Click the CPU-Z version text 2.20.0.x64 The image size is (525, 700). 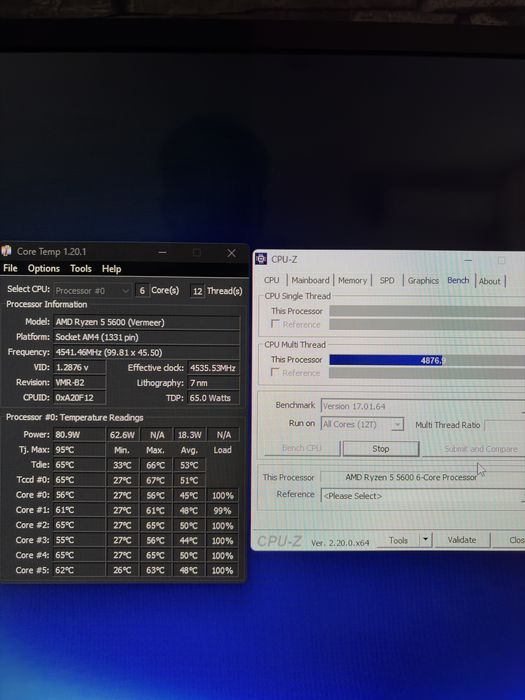pos(340,543)
